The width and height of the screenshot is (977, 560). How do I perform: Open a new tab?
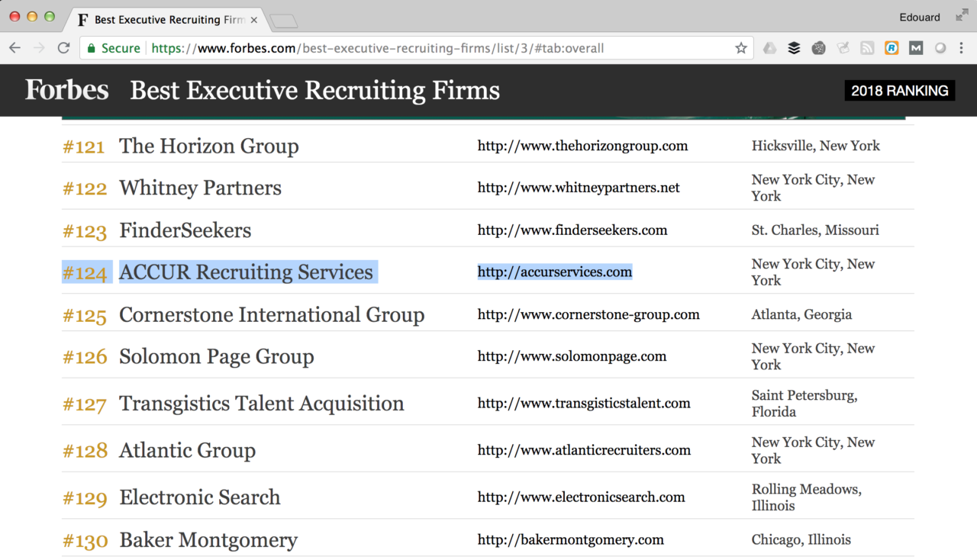pyautogui.click(x=284, y=21)
